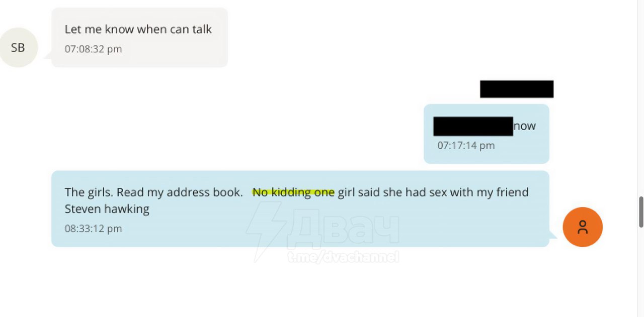Click the word "now" in the reply bubble
The width and height of the screenshot is (644, 317).
(524, 126)
